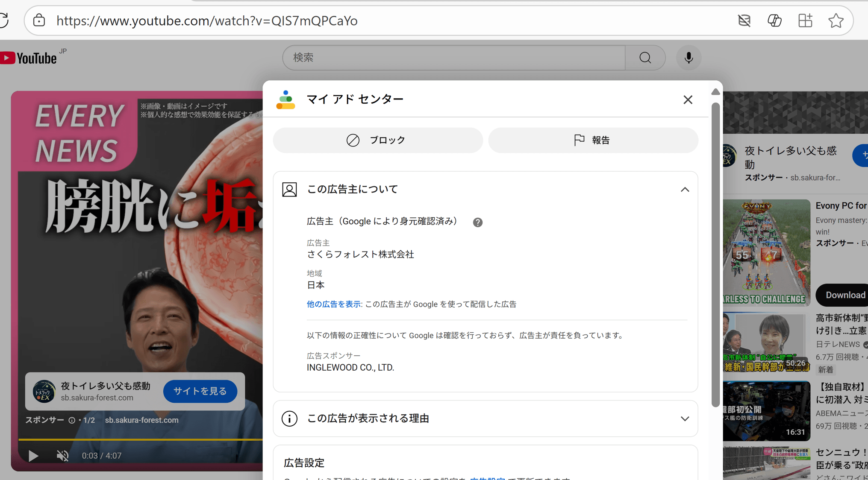Open the センニュウ video thumbnail at bottom

(766, 464)
